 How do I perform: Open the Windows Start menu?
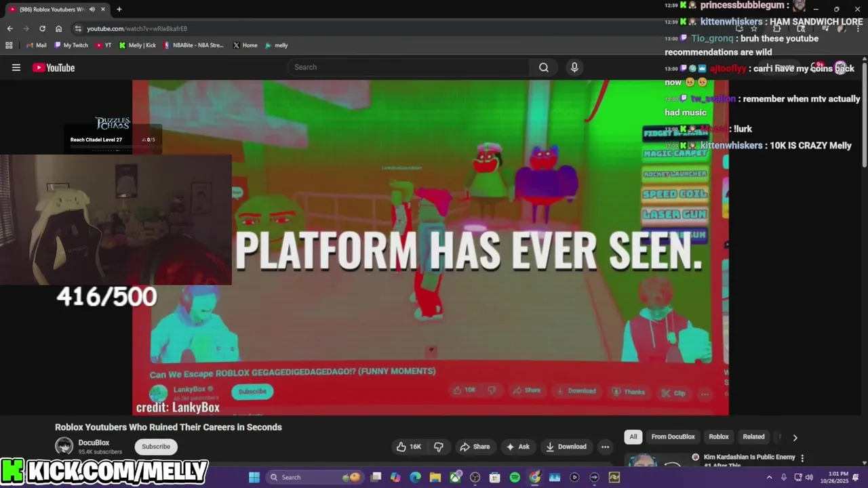pos(254,477)
